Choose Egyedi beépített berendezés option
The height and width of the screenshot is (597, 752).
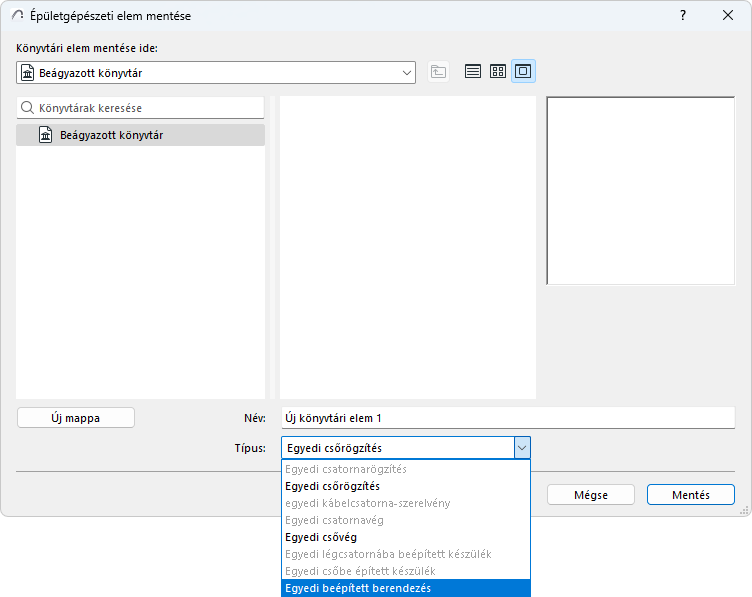pos(406,588)
